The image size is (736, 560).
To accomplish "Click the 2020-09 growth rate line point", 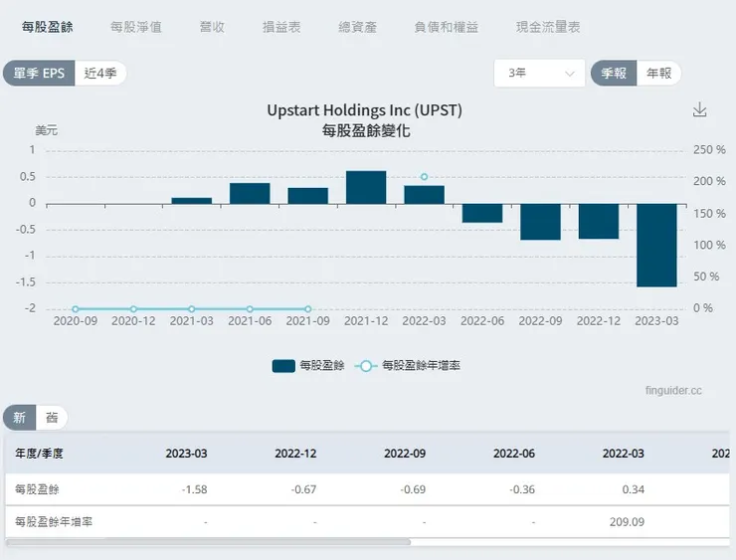I will coord(76,309).
